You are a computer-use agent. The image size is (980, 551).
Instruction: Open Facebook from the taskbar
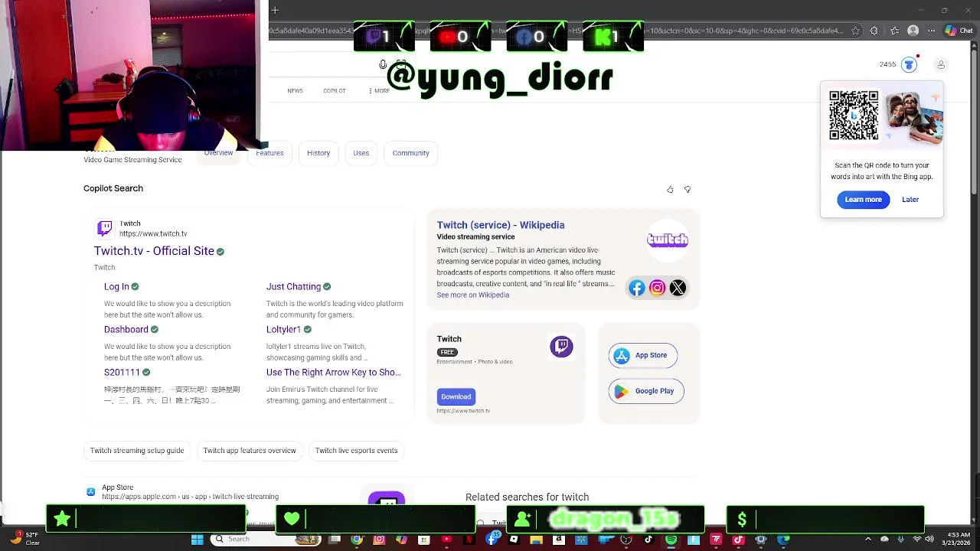492,540
